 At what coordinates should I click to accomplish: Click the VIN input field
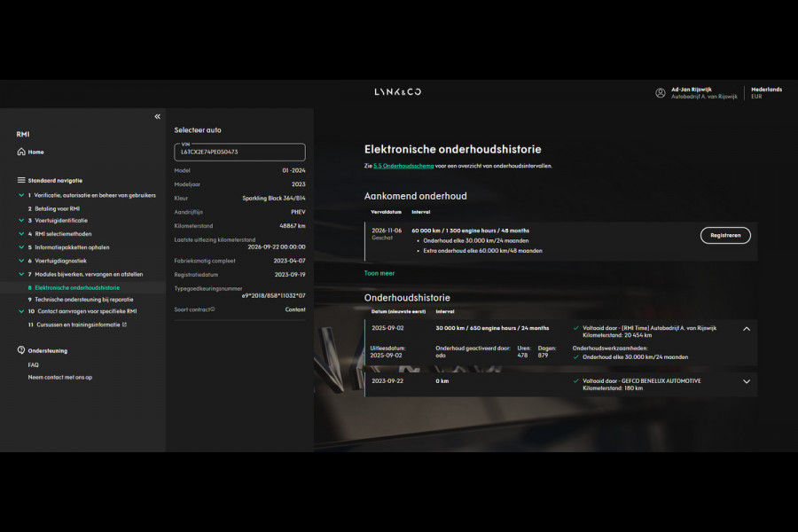tap(239, 152)
